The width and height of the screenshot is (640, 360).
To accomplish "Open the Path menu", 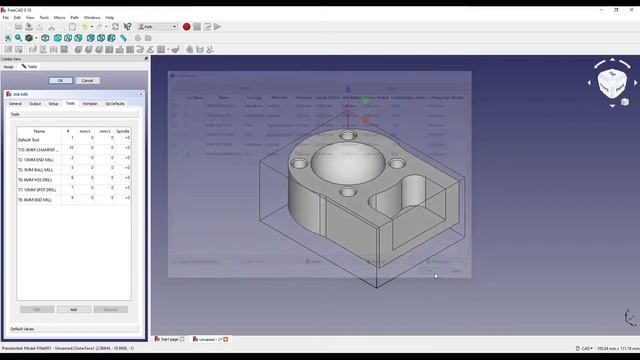I will [x=74, y=18].
